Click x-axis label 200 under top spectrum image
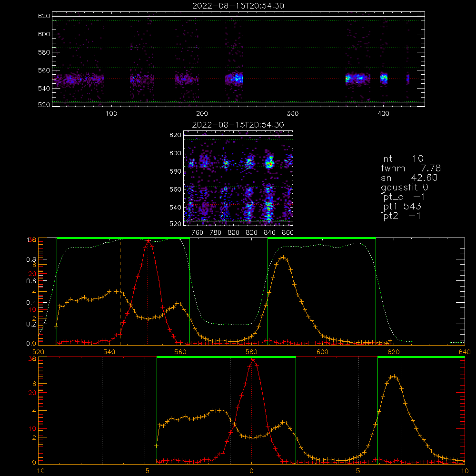Image resolution: width=476 pixels, height=476 pixels. pos(202,114)
